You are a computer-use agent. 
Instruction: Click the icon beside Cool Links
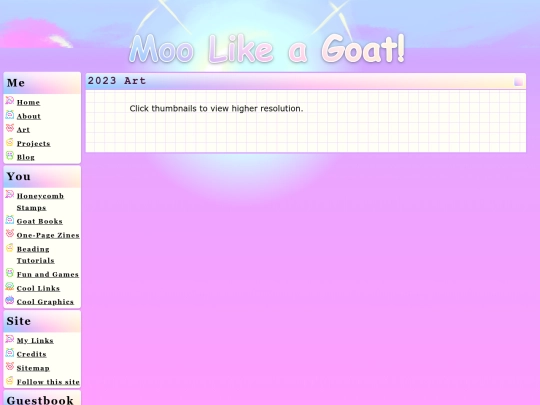click(10, 287)
